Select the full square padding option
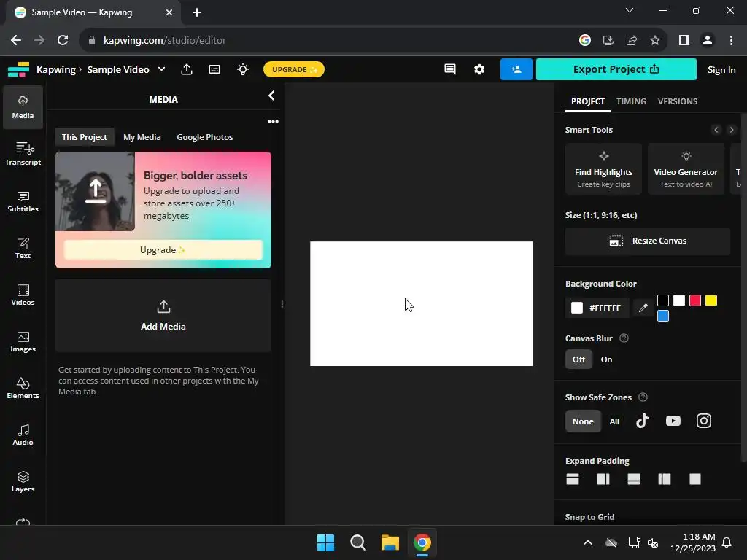 [695, 479]
